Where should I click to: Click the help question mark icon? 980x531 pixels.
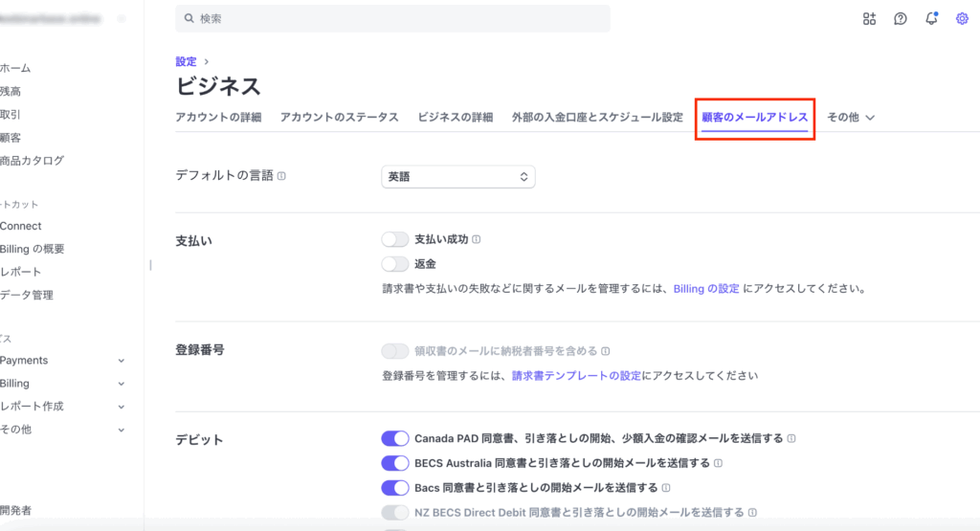coord(900,18)
